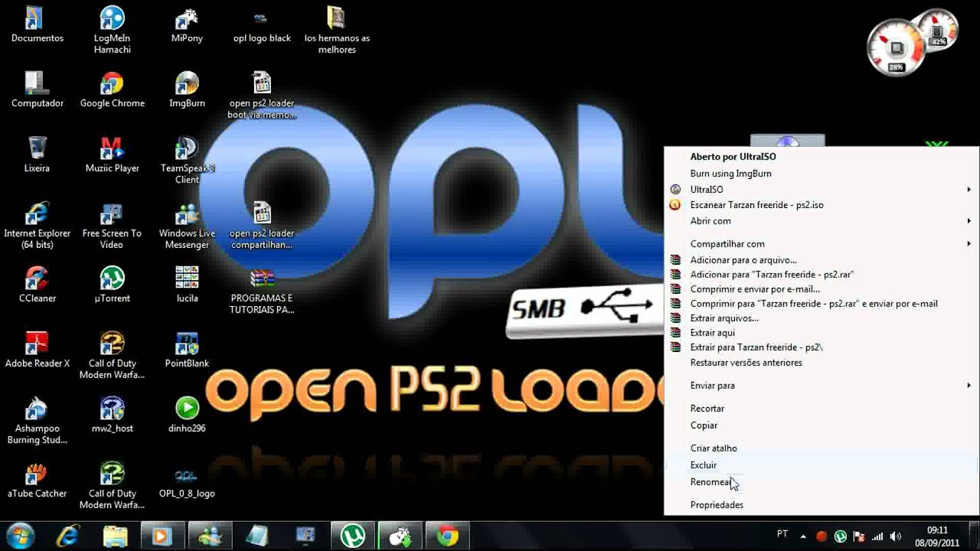Open Internet Explorer from the taskbar
Image resolution: width=980 pixels, height=551 pixels.
67,536
